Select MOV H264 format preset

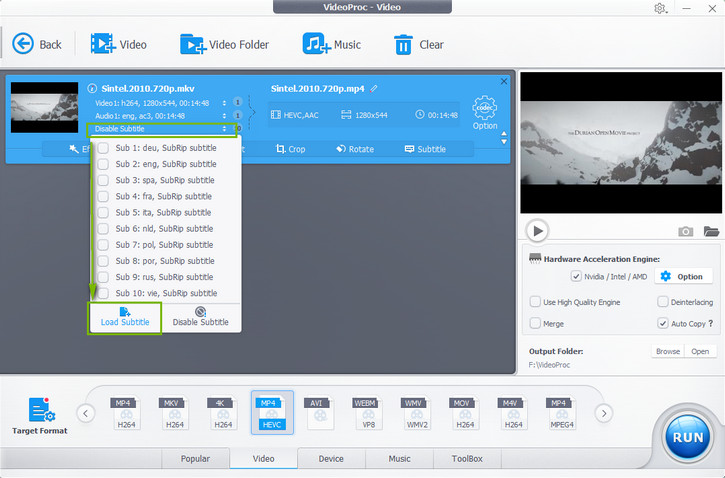point(465,413)
